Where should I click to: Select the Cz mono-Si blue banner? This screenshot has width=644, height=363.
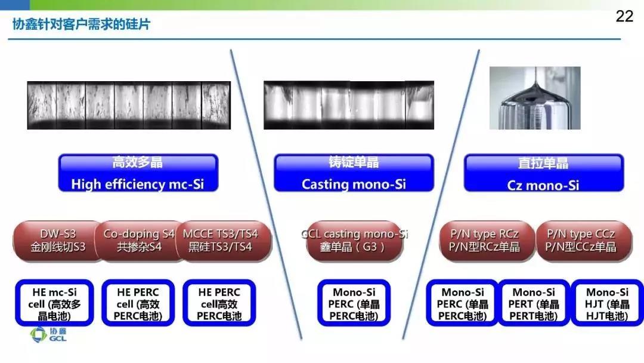click(543, 174)
